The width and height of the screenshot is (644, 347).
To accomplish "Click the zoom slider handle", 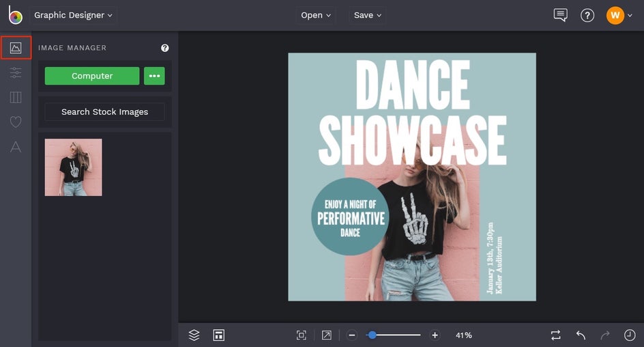I will (x=372, y=335).
